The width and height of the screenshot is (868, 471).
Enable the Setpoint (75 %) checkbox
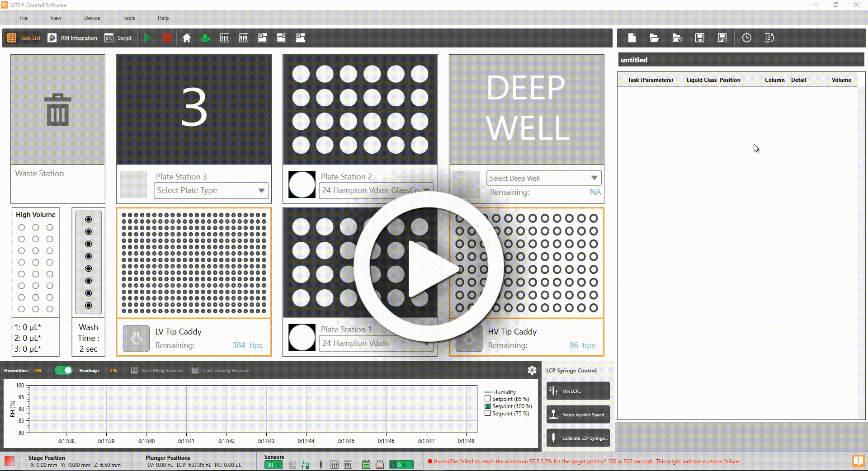487,413
